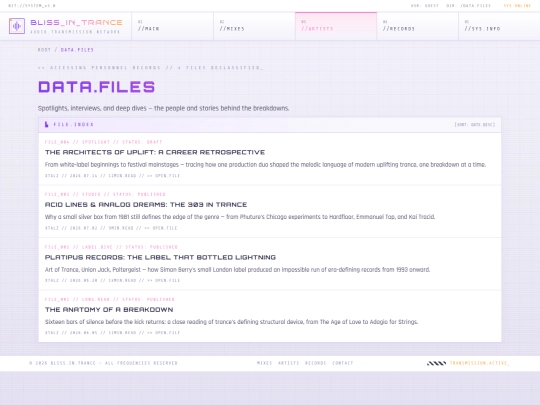
Task: Click the MIXES footer link
Action: (x=264, y=363)
